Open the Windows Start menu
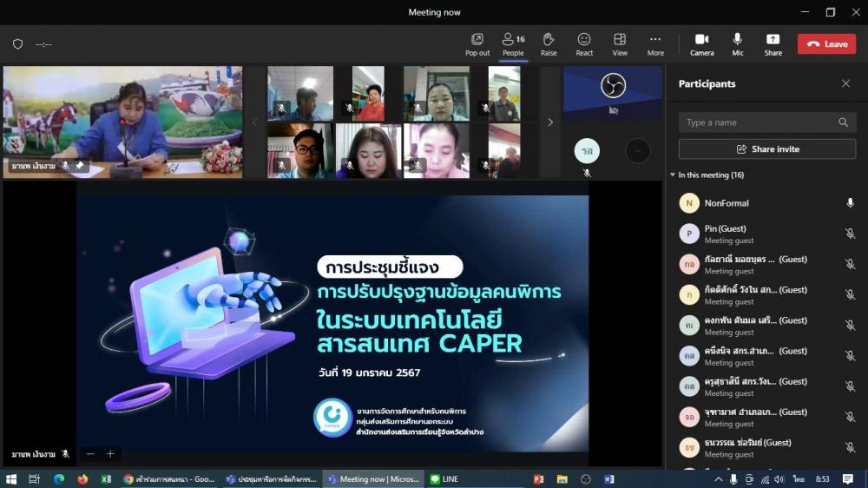868x488 pixels. 10,479
